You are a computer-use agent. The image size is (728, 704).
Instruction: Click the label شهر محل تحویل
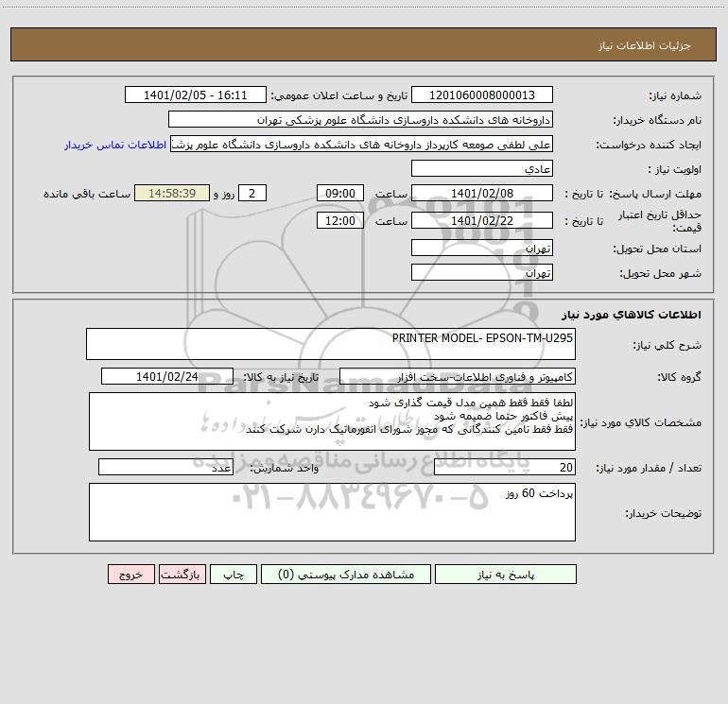pos(660,273)
